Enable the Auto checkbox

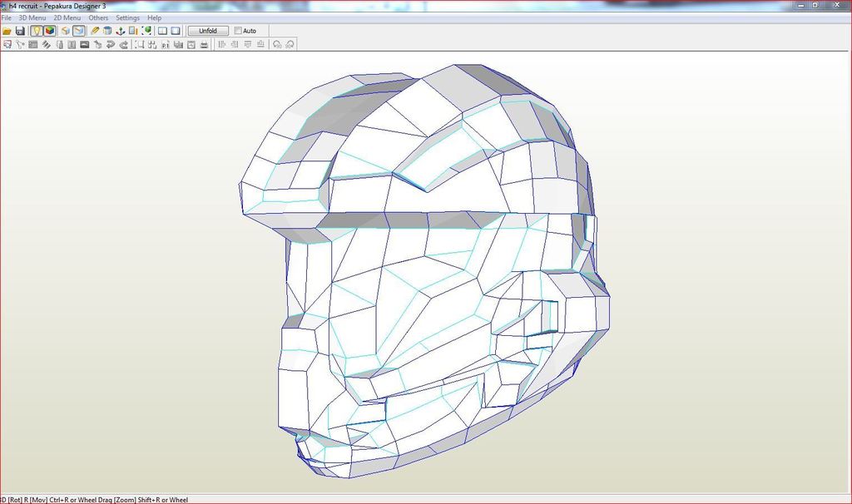(x=238, y=31)
